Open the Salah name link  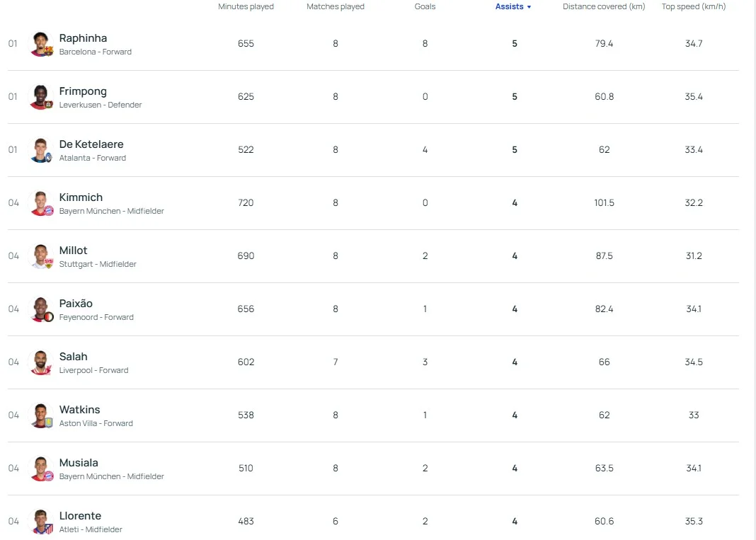pos(73,357)
